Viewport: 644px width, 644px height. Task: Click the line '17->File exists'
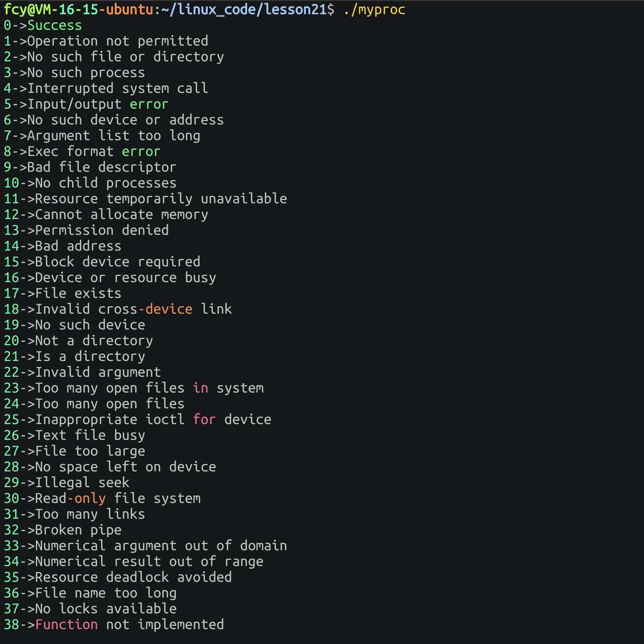(x=63, y=294)
